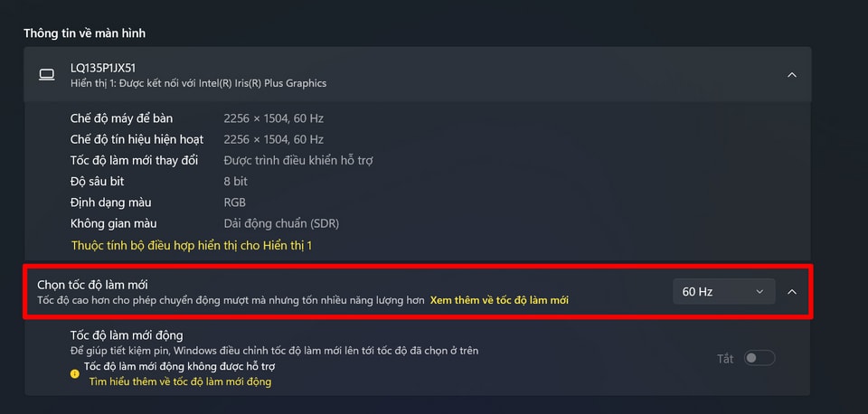Click the laptop display icon beside LQ135P1JX51
The width and height of the screenshot is (868, 414).
coord(46,75)
